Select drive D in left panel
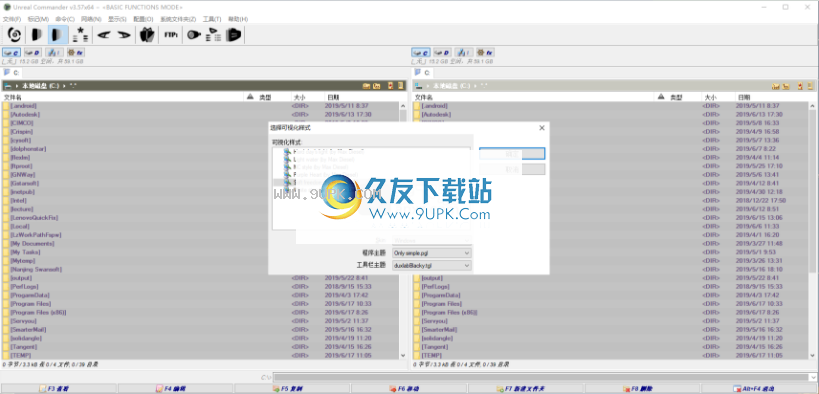 tap(33, 53)
